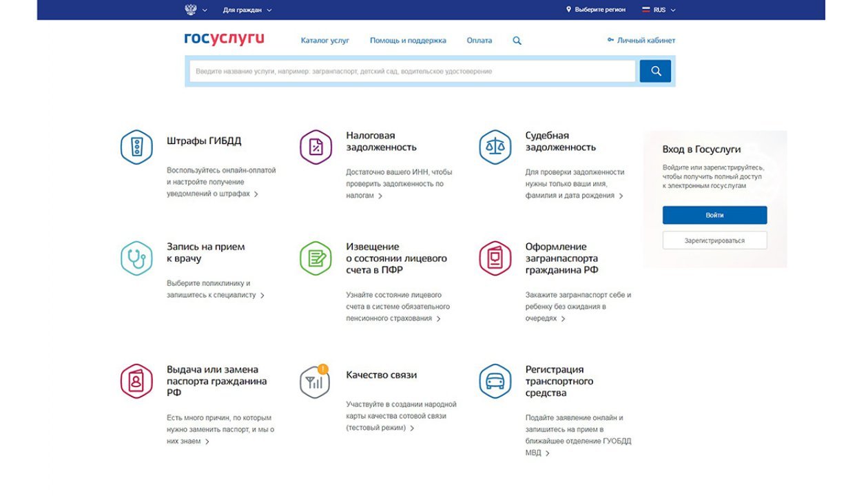The width and height of the screenshot is (868, 496).
Task: Follow the arrow after пенсионного страхования text
Action: tap(439, 319)
